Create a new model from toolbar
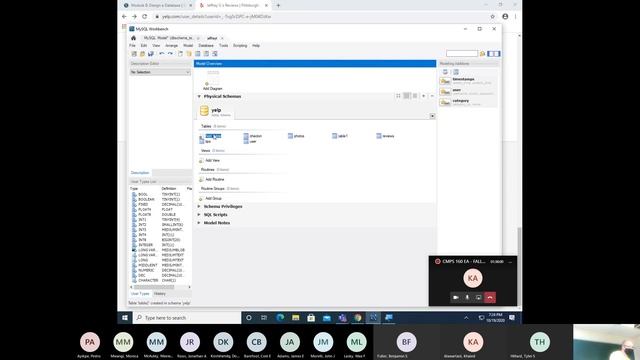This screenshot has height=360, width=640. pyautogui.click(x=134, y=54)
